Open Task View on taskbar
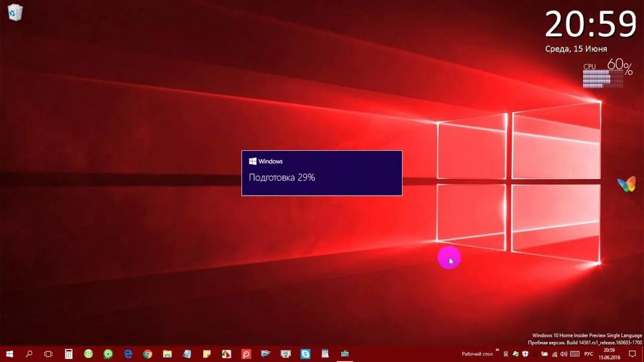The width and height of the screenshot is (644, 362). click(x=48, y=354)
